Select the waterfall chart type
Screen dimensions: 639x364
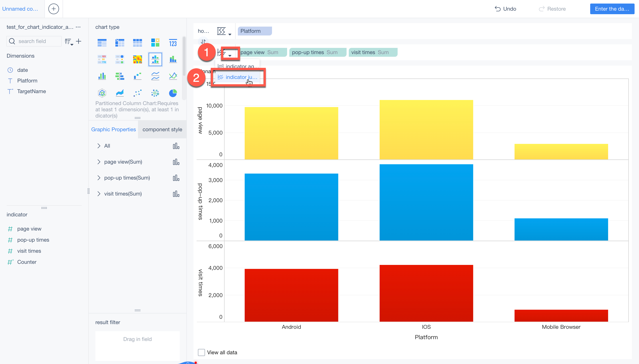pyautogui.click(x=137, y=76)
